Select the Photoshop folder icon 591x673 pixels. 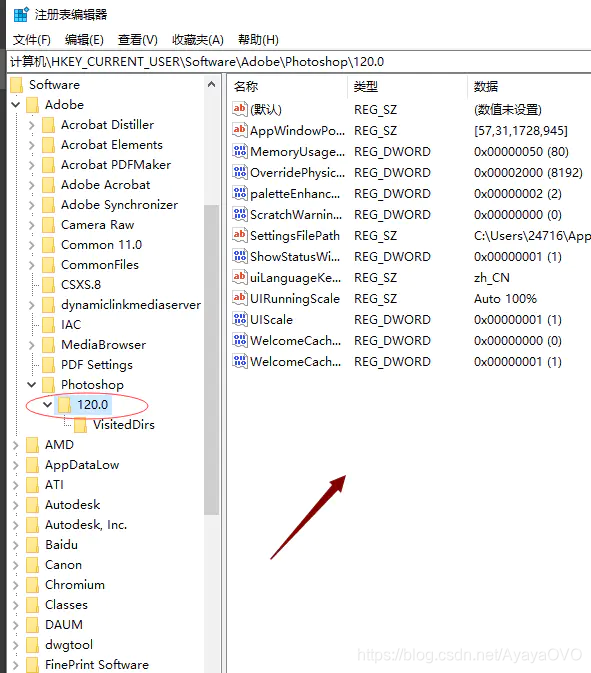[49, 384]
